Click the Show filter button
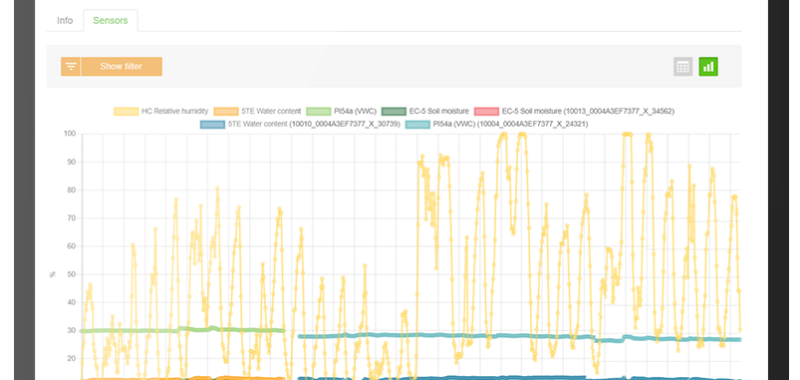This screenshot has width=800, height=380. (x=121, y=66)
